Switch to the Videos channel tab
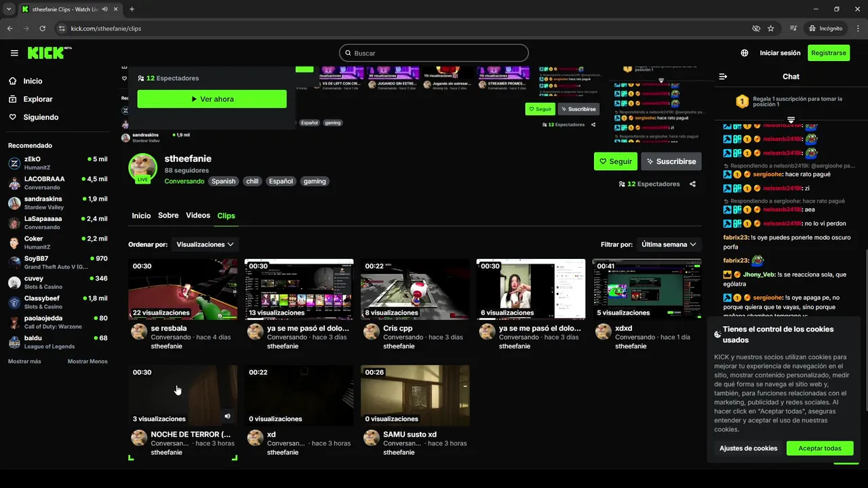The width and height of the screenshot is (868, 488). (x=198, y=216)
